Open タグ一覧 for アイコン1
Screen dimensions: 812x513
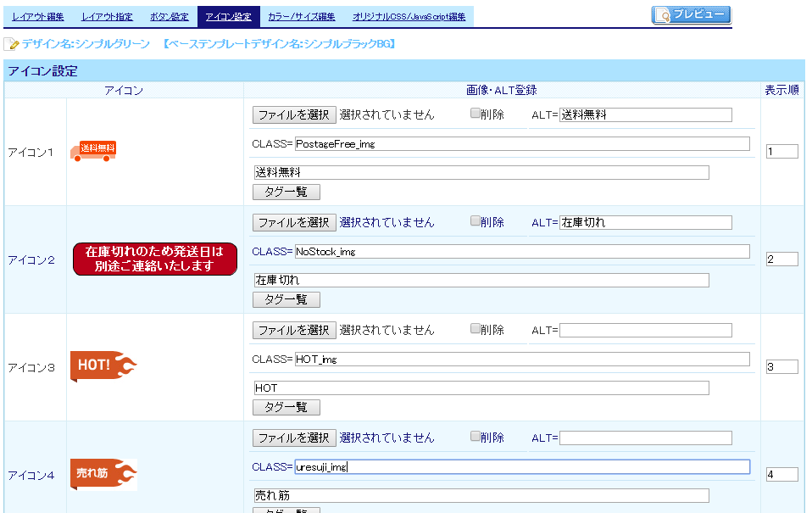point(286,192)
